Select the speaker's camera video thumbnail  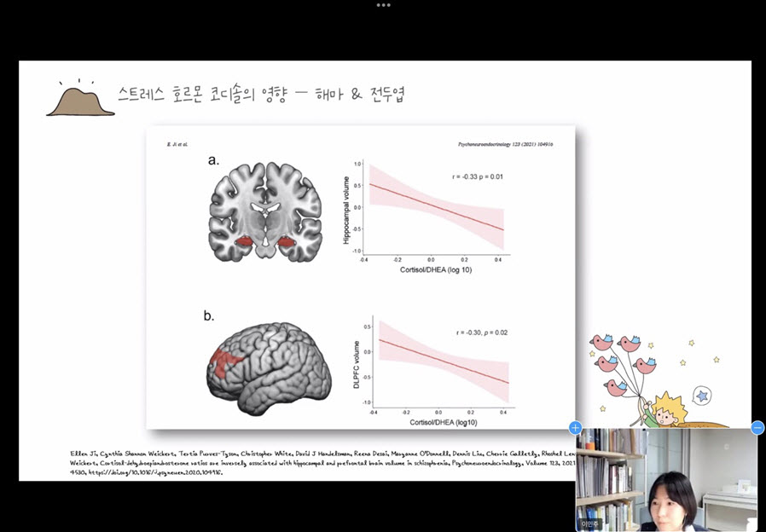[x=666, y=480]
